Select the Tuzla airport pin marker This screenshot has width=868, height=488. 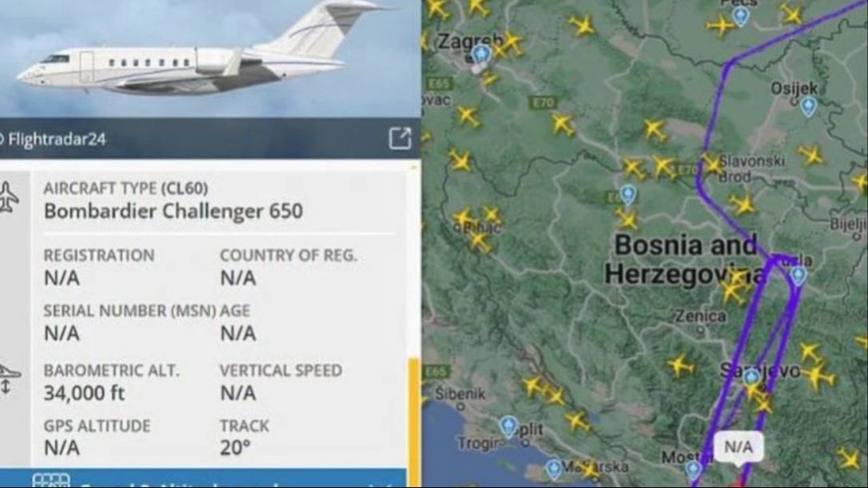coord(798,276)
